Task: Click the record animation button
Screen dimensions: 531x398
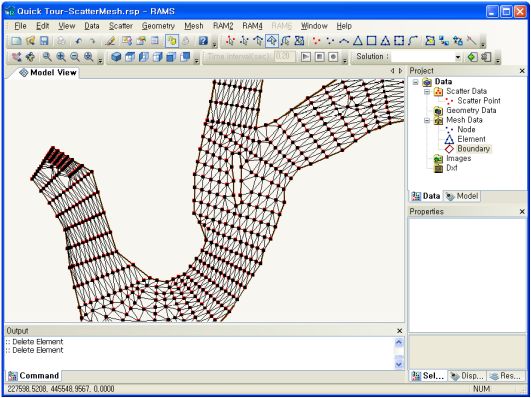Action: pos(333,57)
